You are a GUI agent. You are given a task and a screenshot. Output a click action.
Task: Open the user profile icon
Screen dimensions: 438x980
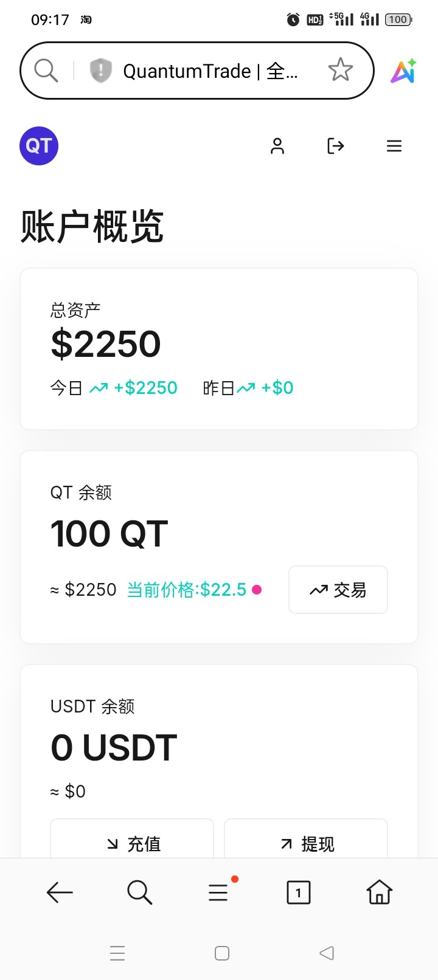(277, 146)
